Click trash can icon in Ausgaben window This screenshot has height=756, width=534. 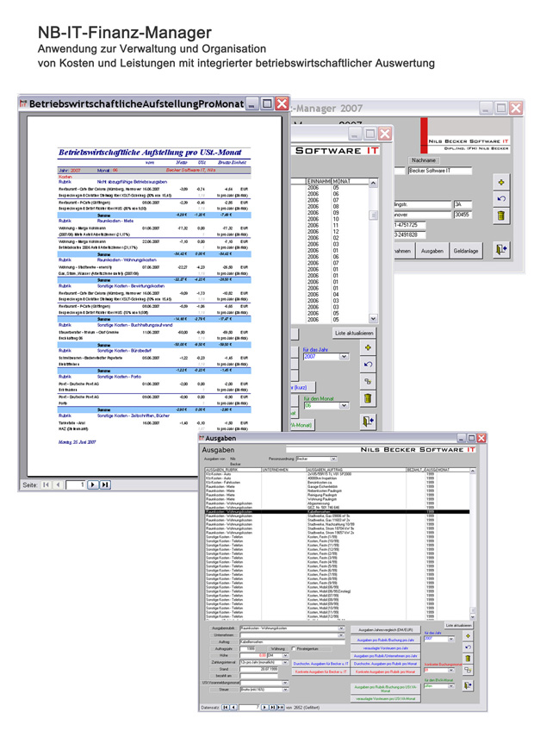coord(468,659)
